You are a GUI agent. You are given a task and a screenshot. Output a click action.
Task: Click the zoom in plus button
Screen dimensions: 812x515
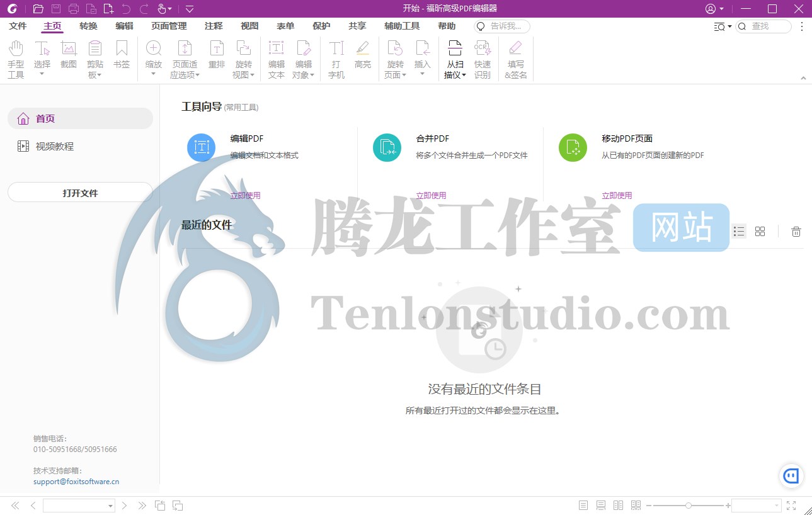pos(728,506)
